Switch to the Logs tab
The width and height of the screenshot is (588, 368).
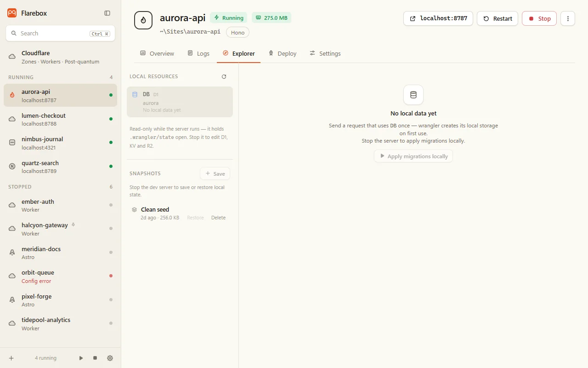point(198,53)
